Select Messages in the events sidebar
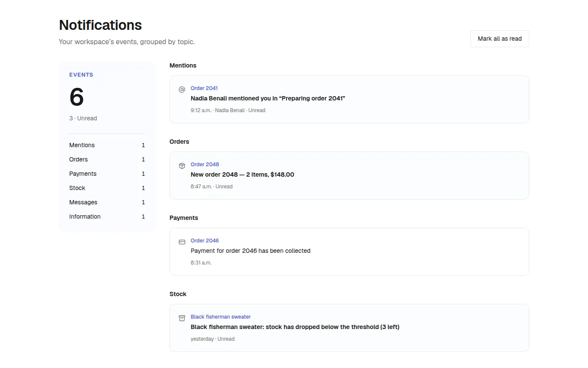 [x=107, y=202]
